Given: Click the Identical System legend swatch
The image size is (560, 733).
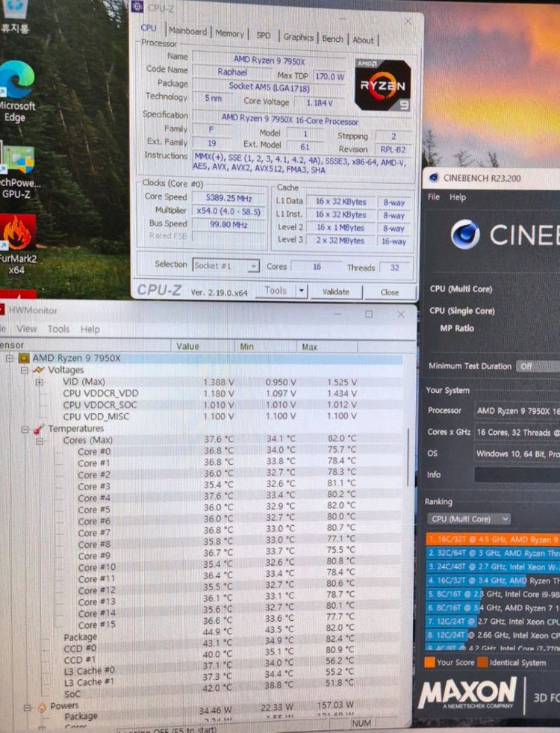Looking at the screenshot, I should coord(482,662).
